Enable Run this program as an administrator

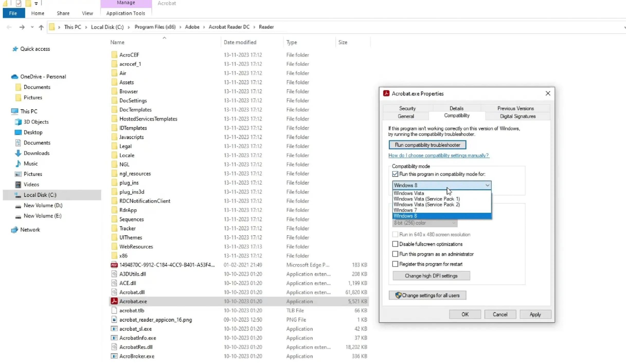(x=395, y=254)
